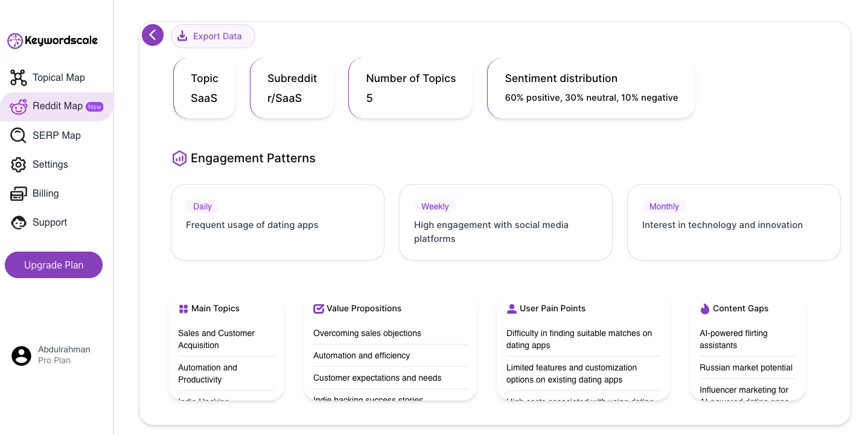
Task: Open the Abdulrahman Pro Plan account entry
Action: click(x=51, y=355)
